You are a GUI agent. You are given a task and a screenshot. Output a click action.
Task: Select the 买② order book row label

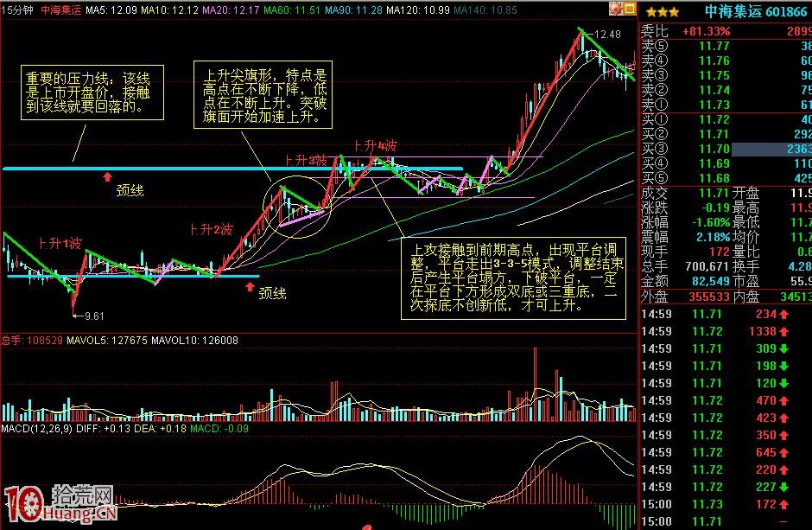click(x=655, y=134)
